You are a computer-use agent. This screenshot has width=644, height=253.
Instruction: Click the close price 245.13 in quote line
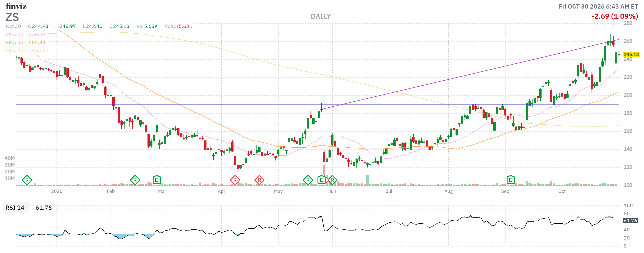(x=121, y=26)
